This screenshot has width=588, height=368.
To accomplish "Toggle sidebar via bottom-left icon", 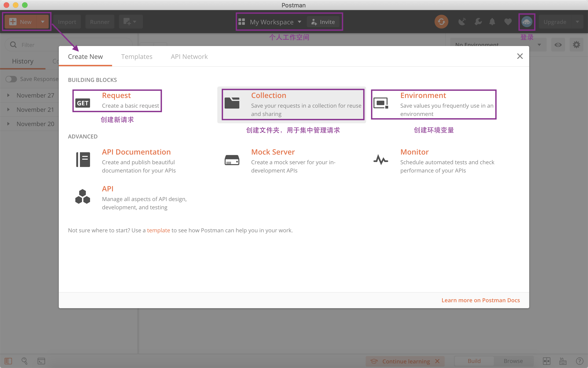I will tap(8, 361).
